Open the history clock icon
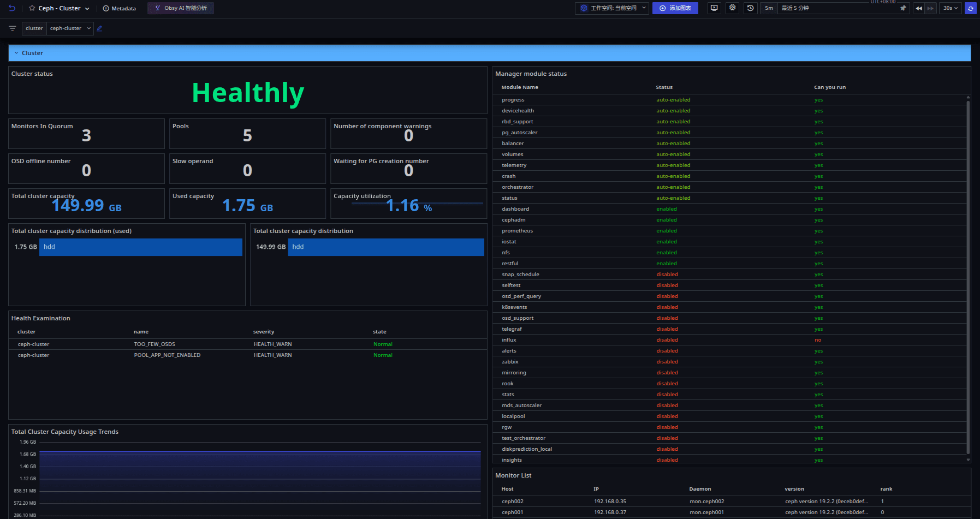Screen dimensions: 980x519 point(751,8)
